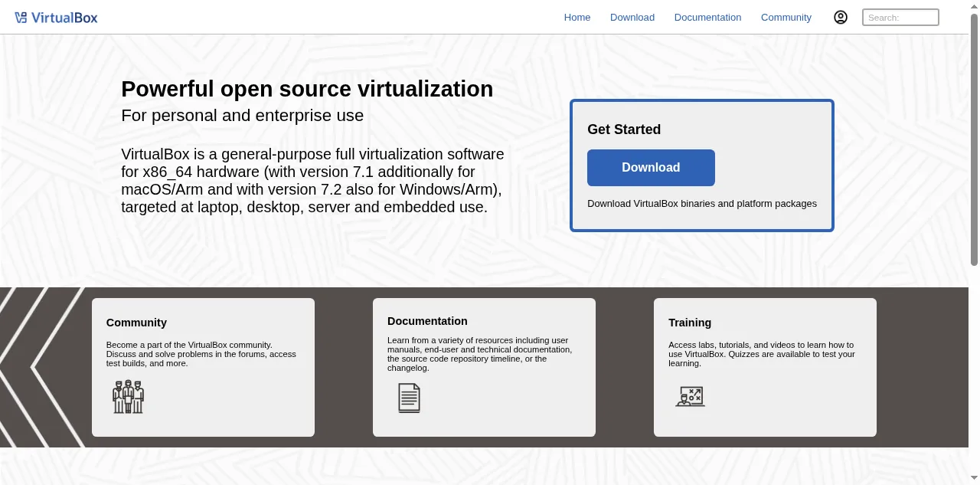
Task: Click the Community card description text
Action: coord(201,354)
